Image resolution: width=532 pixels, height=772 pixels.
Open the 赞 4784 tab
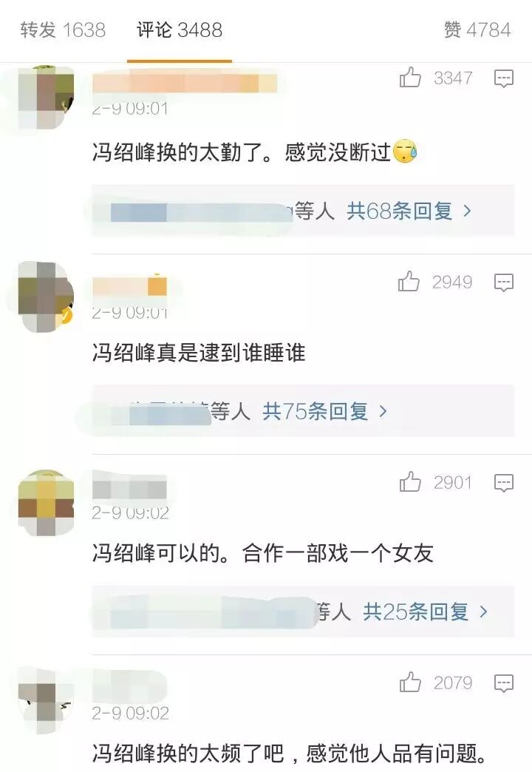pos(477,30)
